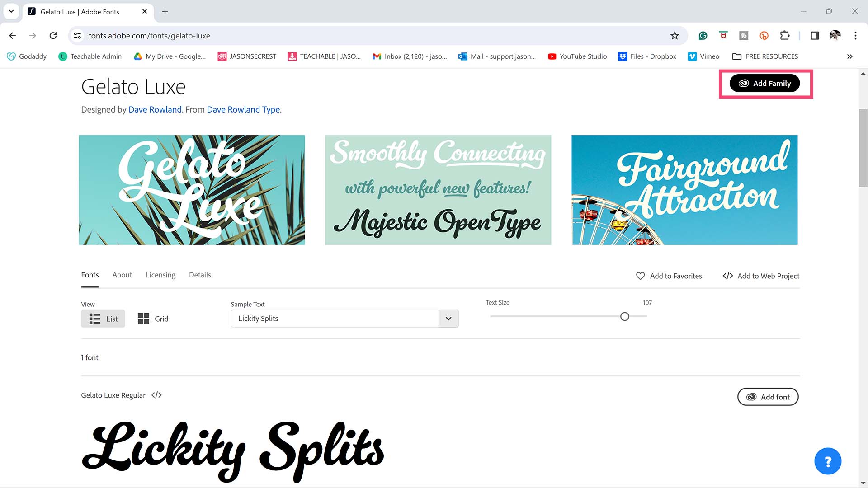Open Dave Rowland Type foundry link
868x488 pixels.
243,109
